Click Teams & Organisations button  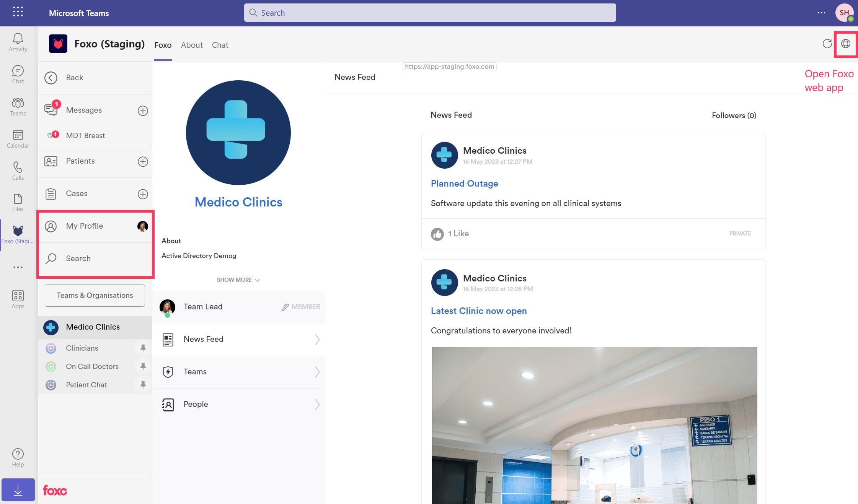[95, 295]
